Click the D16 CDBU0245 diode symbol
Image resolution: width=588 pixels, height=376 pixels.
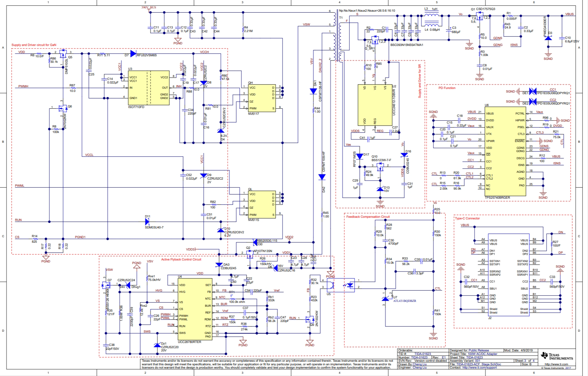coord(404,155)
